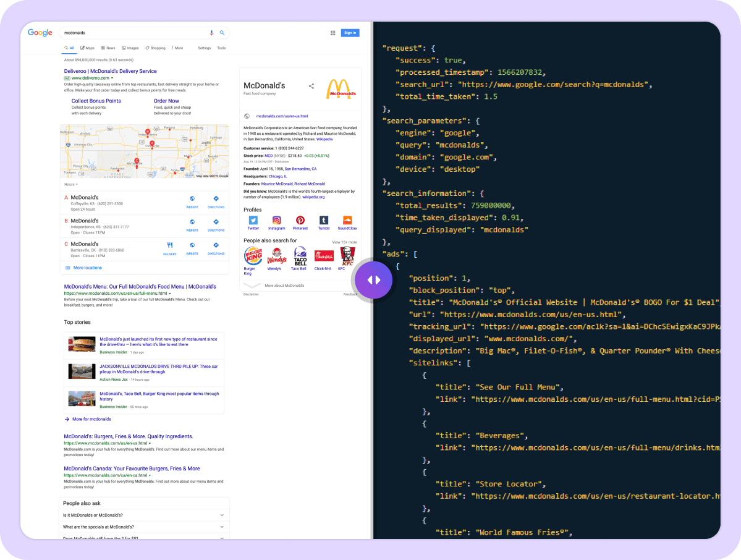Click mcdonalds.com/us/en-us.html link in panel
741x560 pixels.
pyautogui.click(x=282, y=116)
